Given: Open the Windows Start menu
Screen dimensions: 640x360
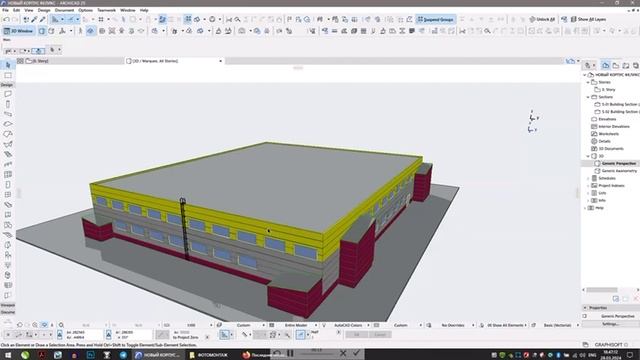Looking at the screenshot, I should click(7, 355).
